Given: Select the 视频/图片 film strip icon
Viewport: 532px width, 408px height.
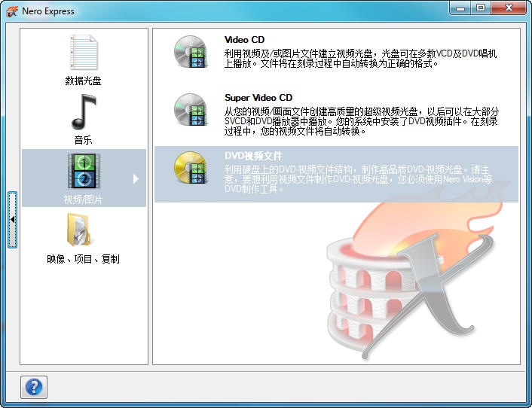Looking at the screenshot, I should (x=84, y=171).
